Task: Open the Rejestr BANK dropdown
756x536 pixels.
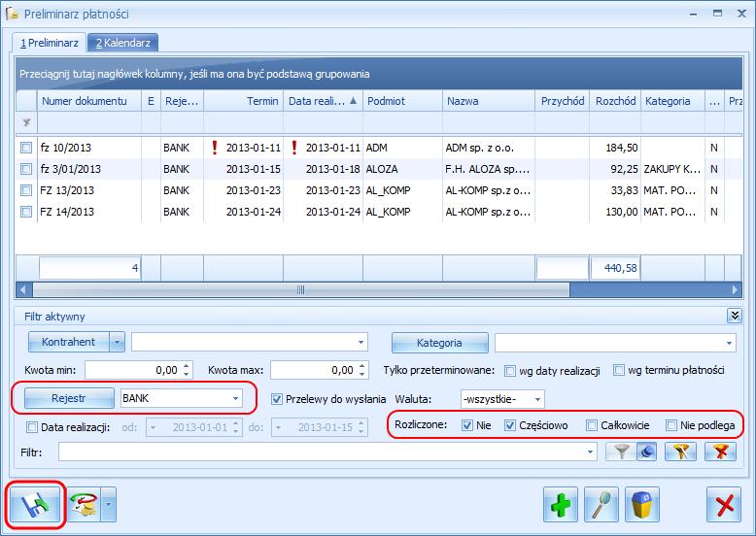Action: point(235,398)
